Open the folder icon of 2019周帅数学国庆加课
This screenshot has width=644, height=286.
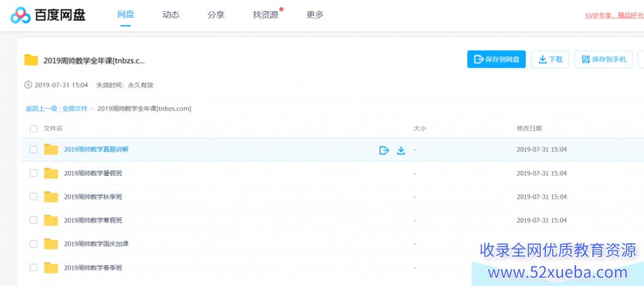coord(52,244)
